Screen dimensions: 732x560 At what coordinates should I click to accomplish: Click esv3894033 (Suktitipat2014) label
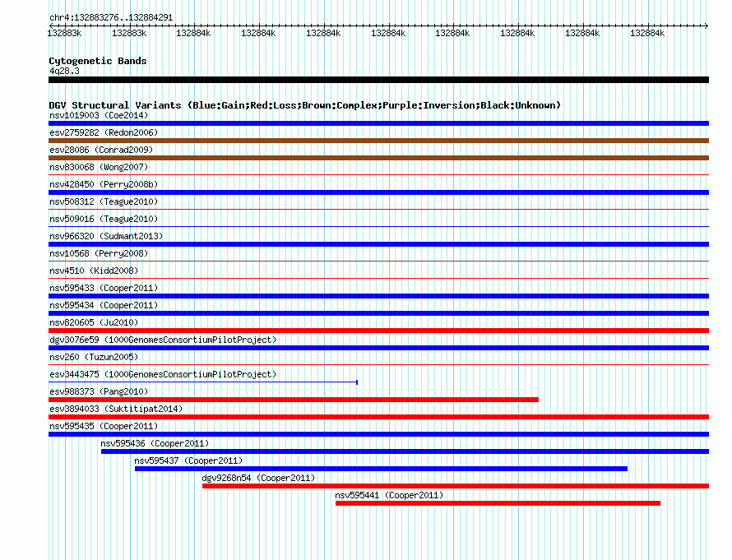pyautogui.click(x=116, y=409)
